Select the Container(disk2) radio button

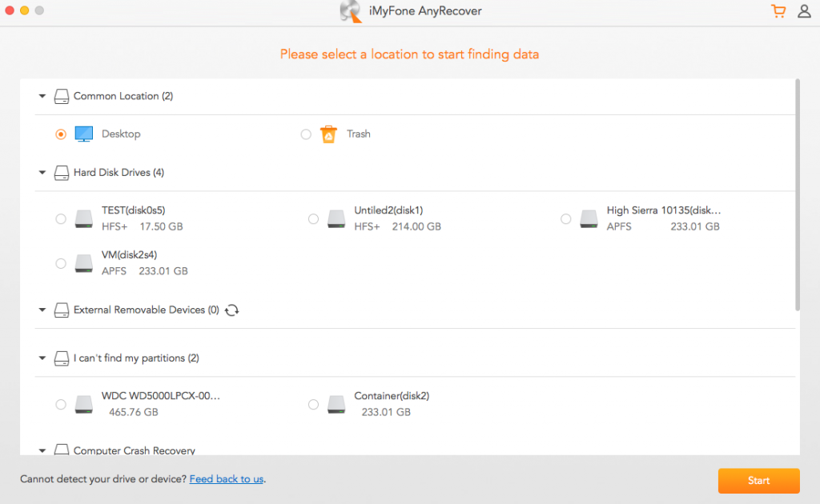[313, 404]
